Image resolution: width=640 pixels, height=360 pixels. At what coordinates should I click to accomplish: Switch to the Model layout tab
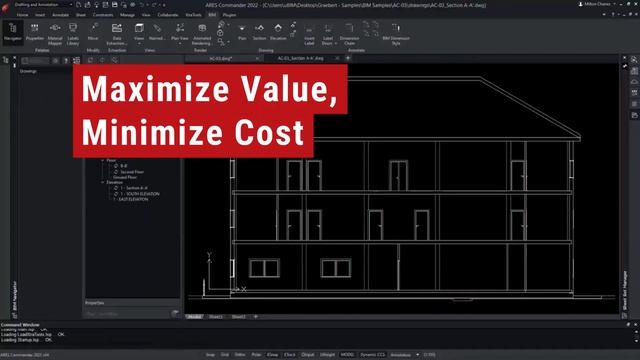click(x=194, y=317)
